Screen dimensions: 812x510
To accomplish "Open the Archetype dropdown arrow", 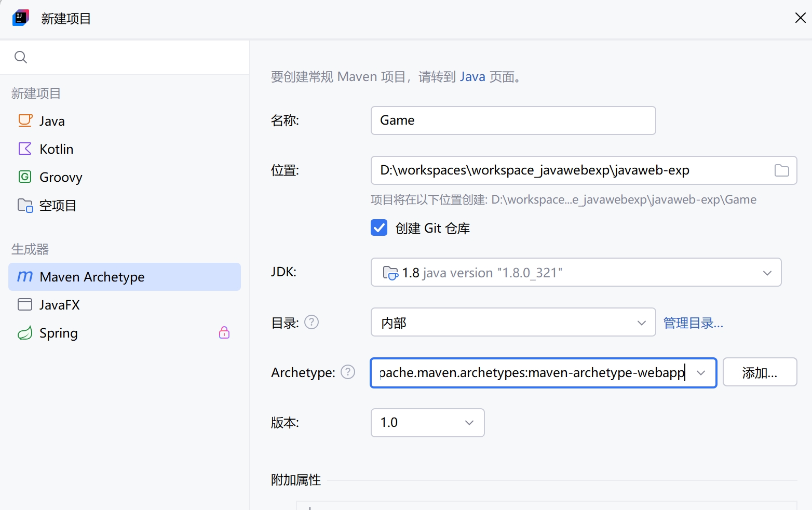I will click(x=701, y=373).
